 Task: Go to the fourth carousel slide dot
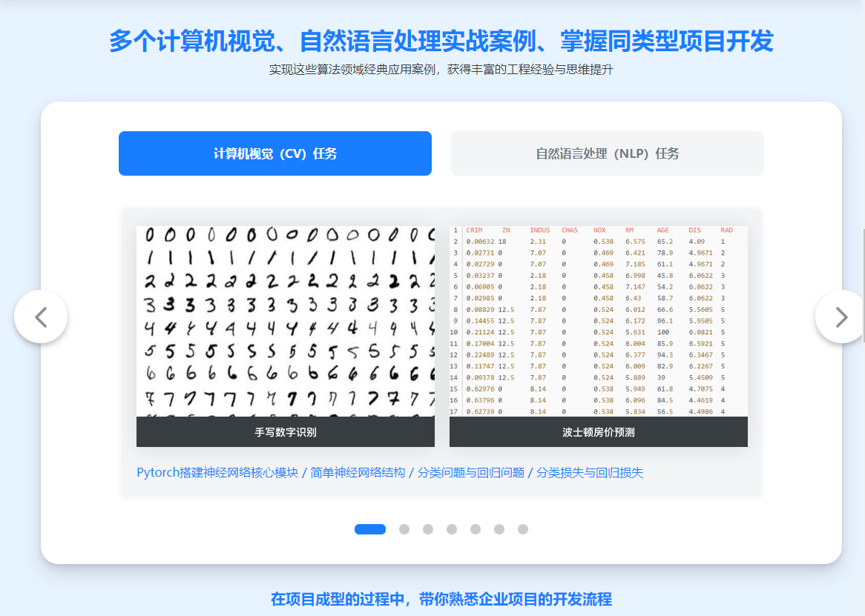pos(452,529)
